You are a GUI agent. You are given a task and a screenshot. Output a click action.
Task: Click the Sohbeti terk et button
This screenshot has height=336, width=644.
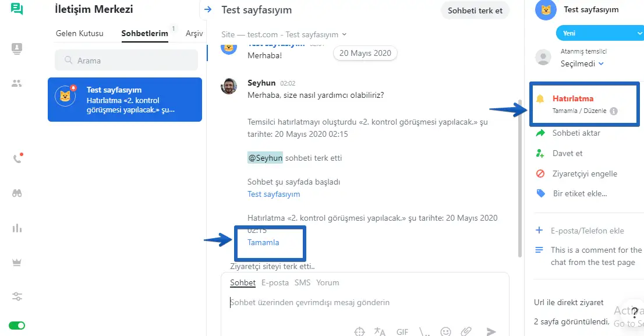pyautogui.click(x=475, y=10)
